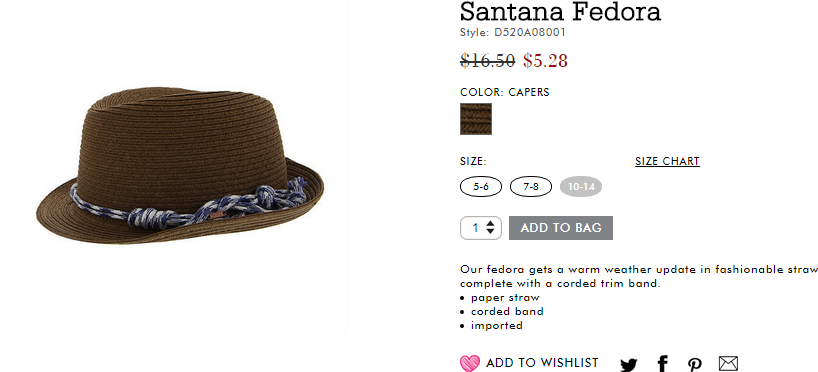Choose size 7-8
This screenshot has width=818, height=372.
point(531,186)
